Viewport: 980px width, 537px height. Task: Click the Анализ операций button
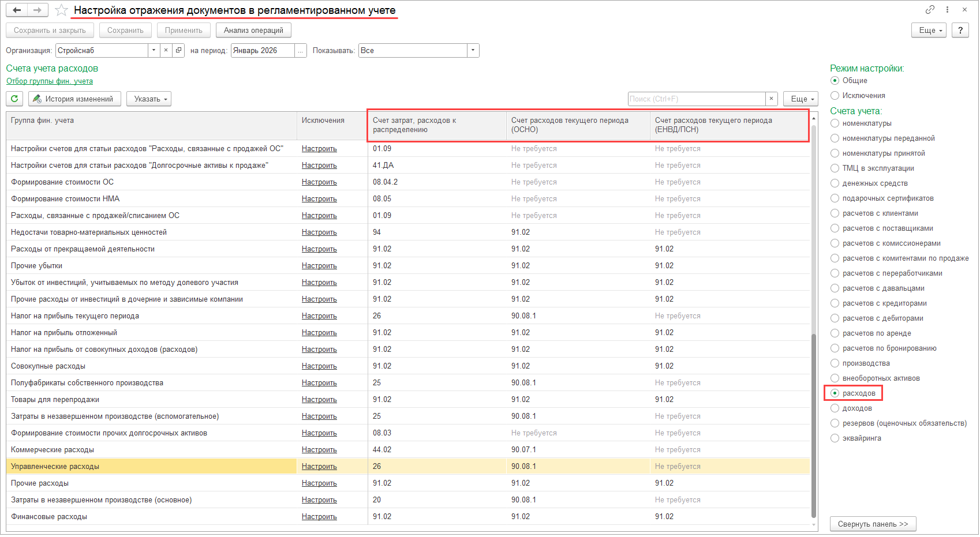click(x=253, y=30)
